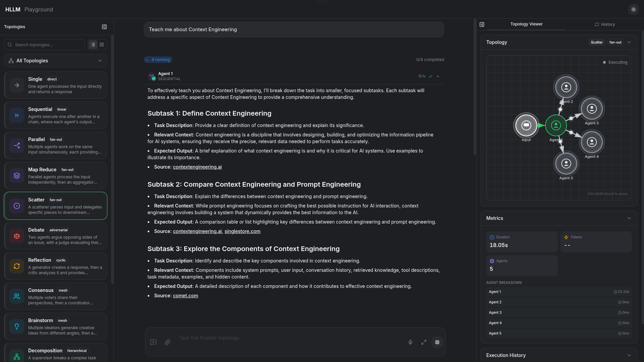Screen dimensions: 644x362
Task: Open the singlestore.com source link
Action: pyautogui.click(x=242, y=231)
